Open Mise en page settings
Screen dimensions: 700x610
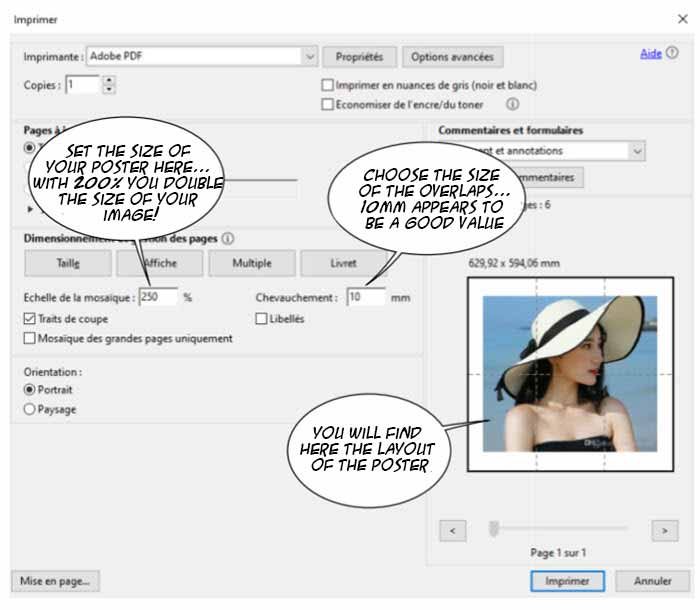pos(55,581)
